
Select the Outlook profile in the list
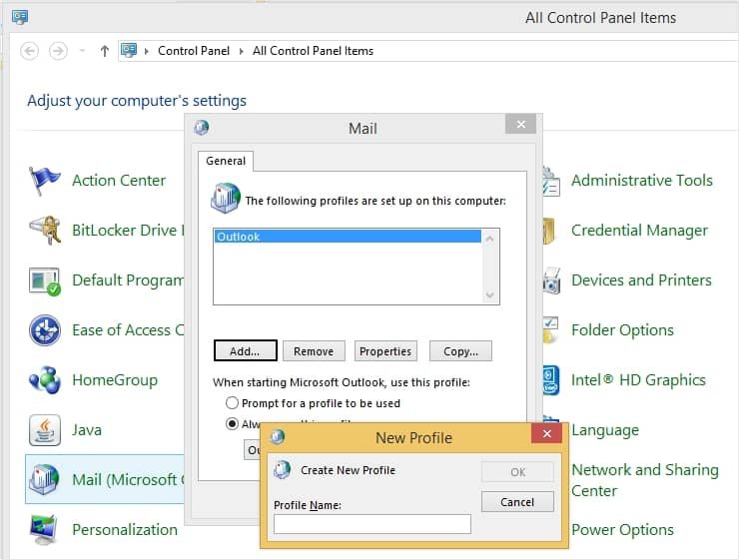tap(348, 238)
